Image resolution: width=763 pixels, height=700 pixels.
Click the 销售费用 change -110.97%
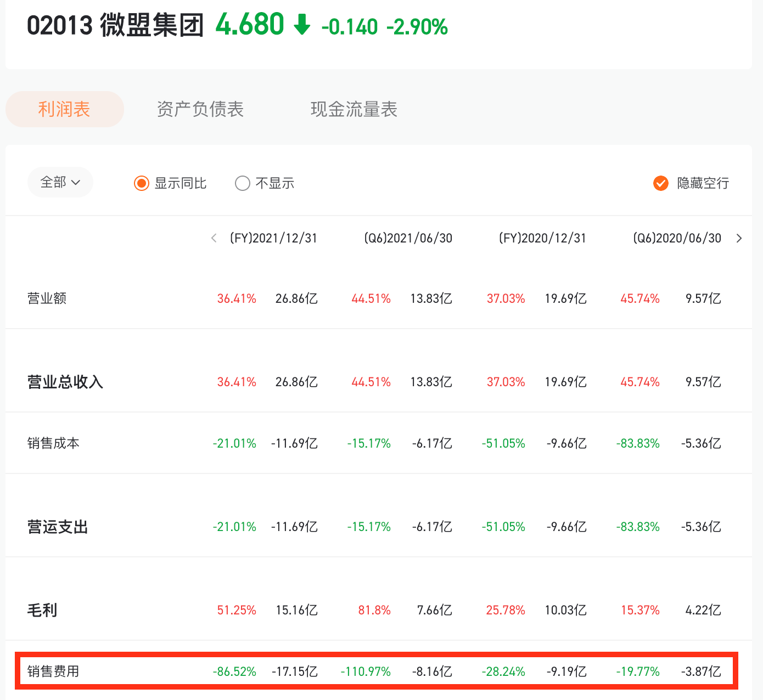[366, 671]
